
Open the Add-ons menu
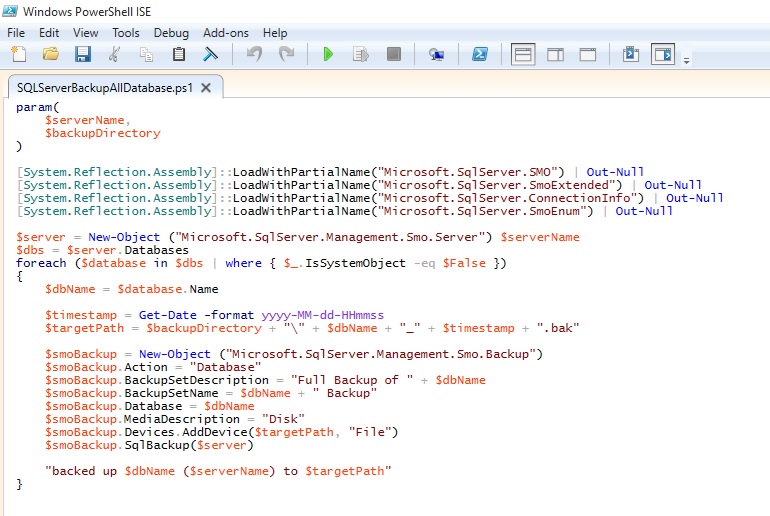pos(226,33)
